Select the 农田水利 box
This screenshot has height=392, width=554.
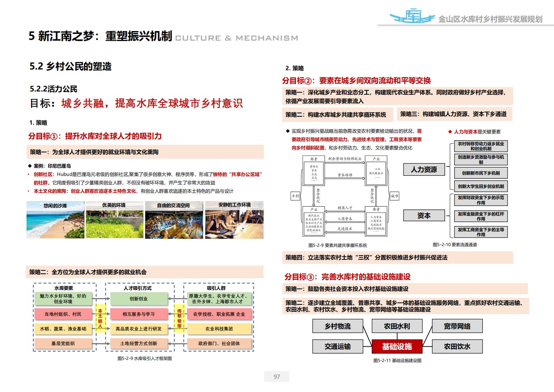coord(397,326)
